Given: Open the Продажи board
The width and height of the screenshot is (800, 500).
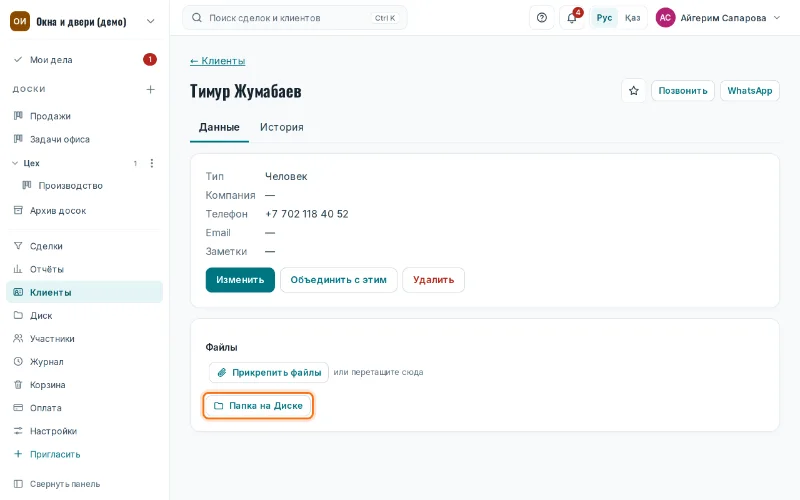Looking at the screenshot, I should tap(85, 116).
